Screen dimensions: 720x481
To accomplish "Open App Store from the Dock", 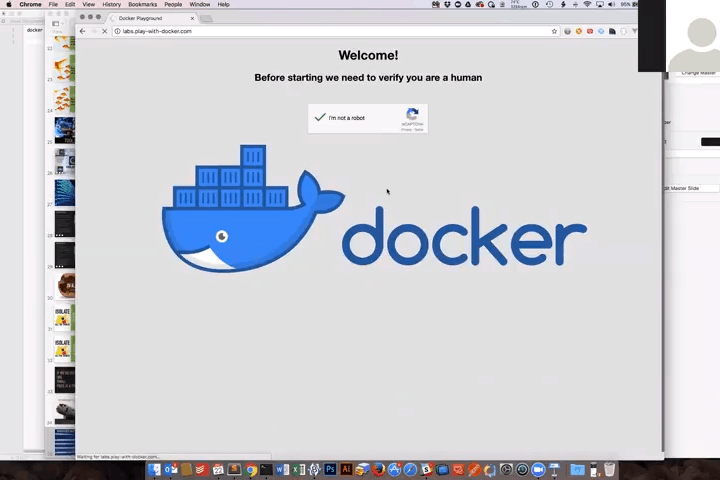I will coord(394,470).
